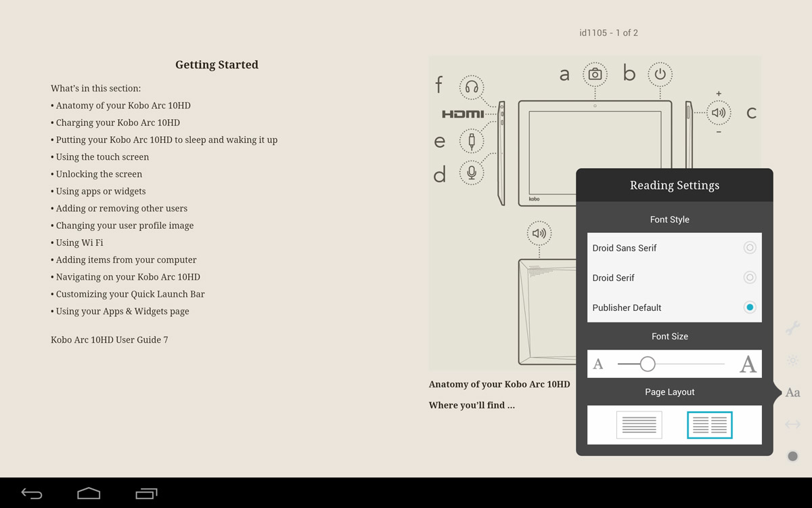Click the font size slider handle
Screen dimensions: 812x508
[648, 364]
